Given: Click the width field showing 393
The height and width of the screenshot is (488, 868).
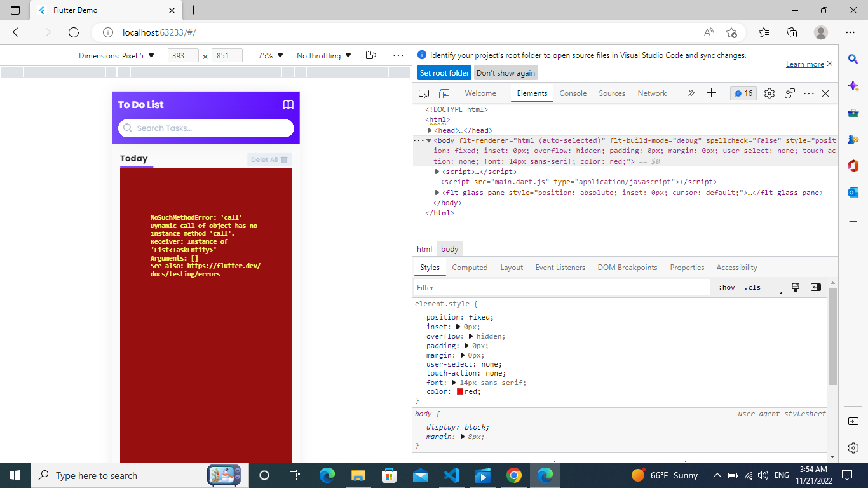Looking at the screenshot, I should [183, 56].
